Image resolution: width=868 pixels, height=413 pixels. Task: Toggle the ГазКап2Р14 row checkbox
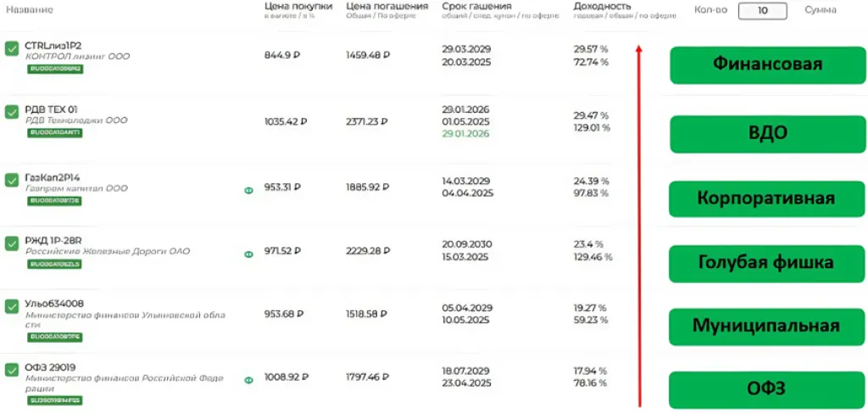(x=12, y=181)
